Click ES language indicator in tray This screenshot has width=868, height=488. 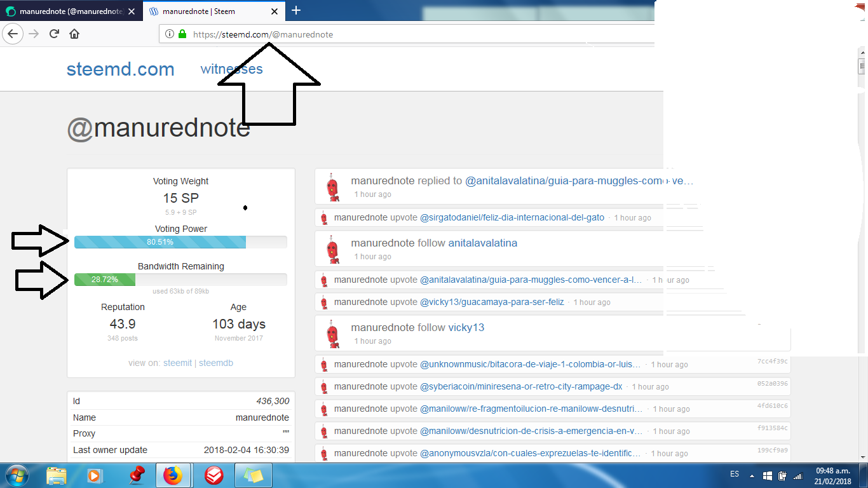pos(735,474)
